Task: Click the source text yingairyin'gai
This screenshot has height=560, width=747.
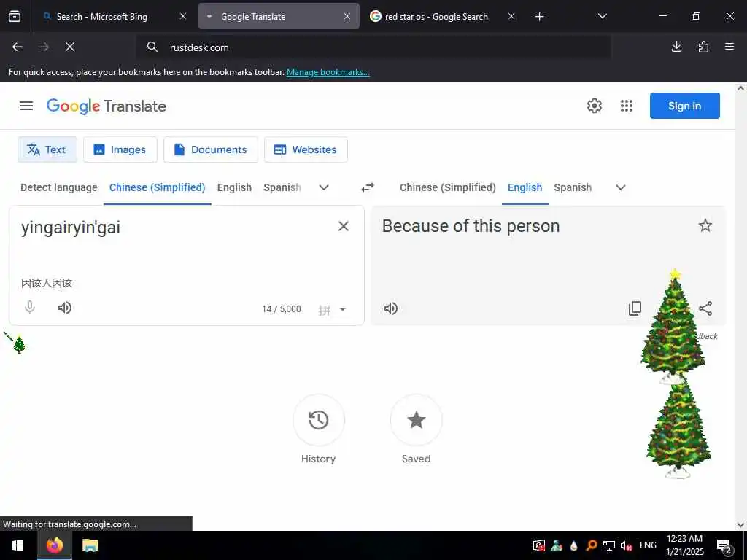Action: pos(71,227)
